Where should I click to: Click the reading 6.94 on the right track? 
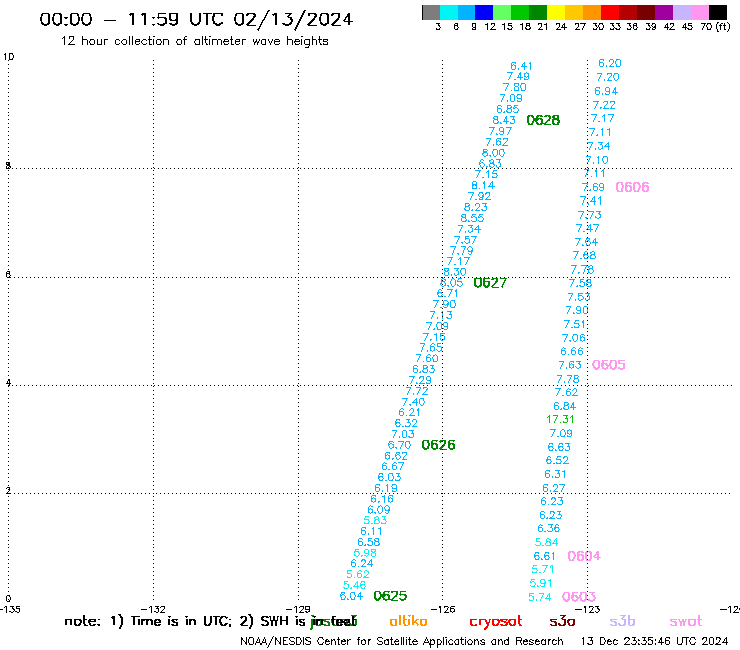tap(606, 91)
